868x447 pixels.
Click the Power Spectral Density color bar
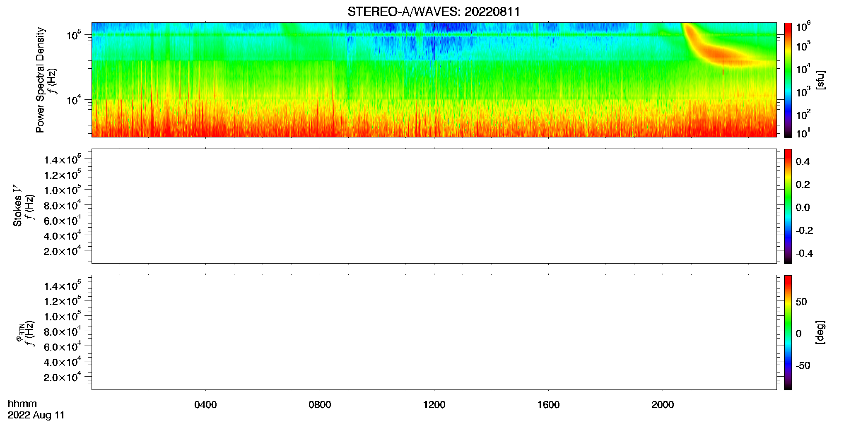point(788,80)
